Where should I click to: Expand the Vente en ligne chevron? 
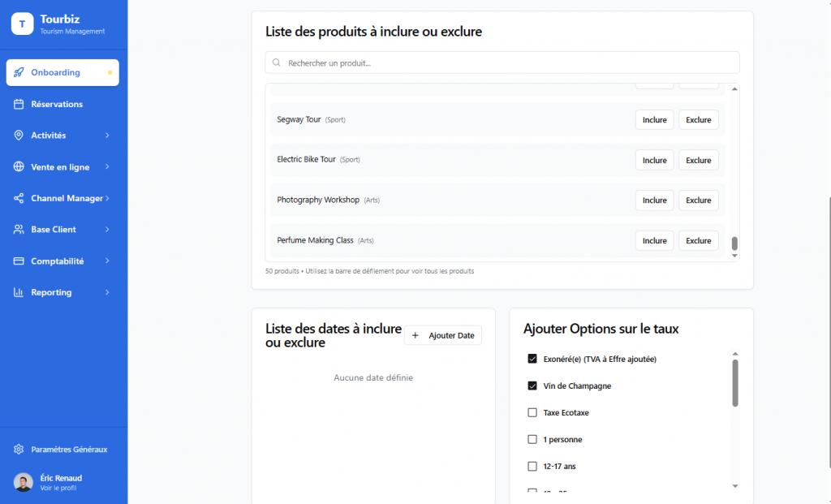107,167
